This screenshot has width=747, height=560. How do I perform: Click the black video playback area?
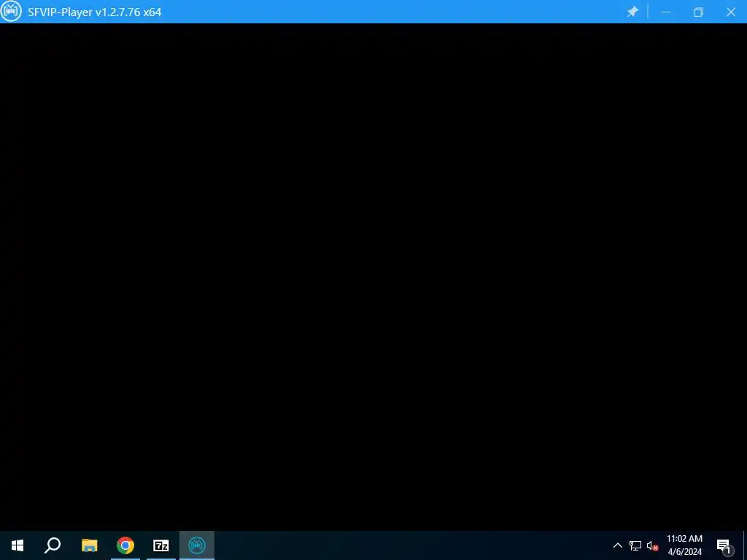pyautogui.click(x=373, y=276)
